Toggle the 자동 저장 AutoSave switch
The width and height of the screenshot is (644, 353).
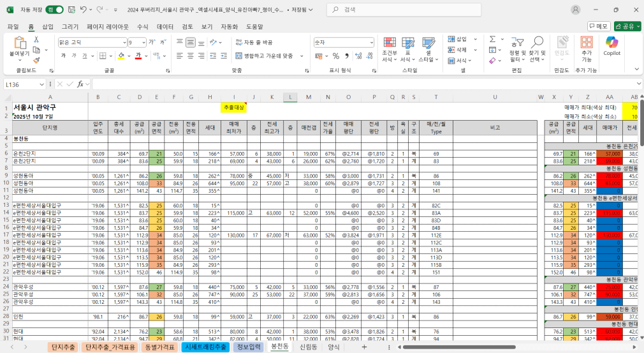[54, 10]
